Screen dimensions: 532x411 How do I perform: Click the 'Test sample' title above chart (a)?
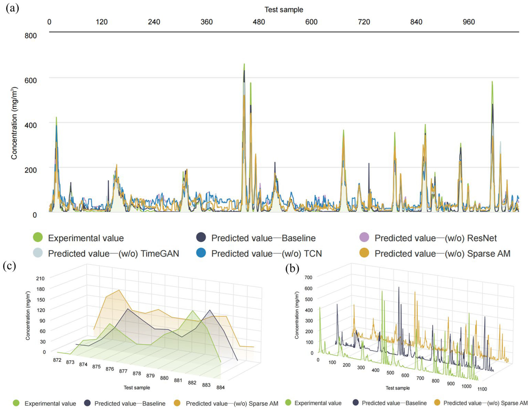[x=284, y=10]
